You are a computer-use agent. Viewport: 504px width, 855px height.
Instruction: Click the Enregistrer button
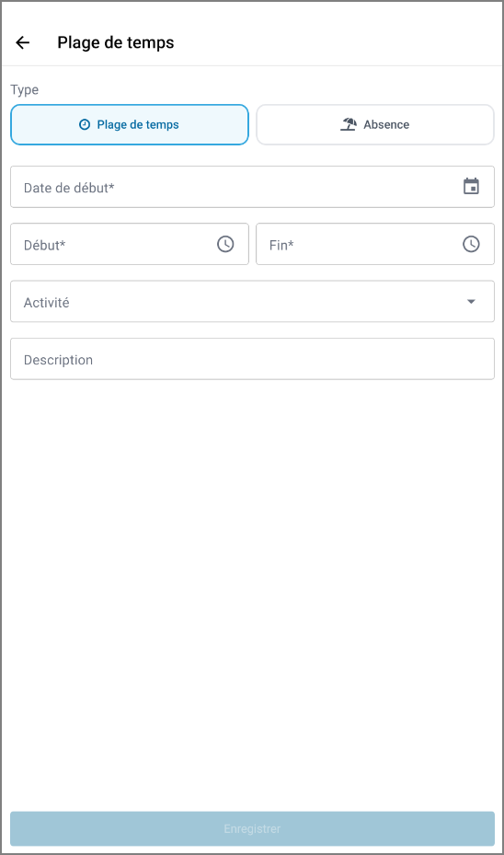tap(252, 829)
